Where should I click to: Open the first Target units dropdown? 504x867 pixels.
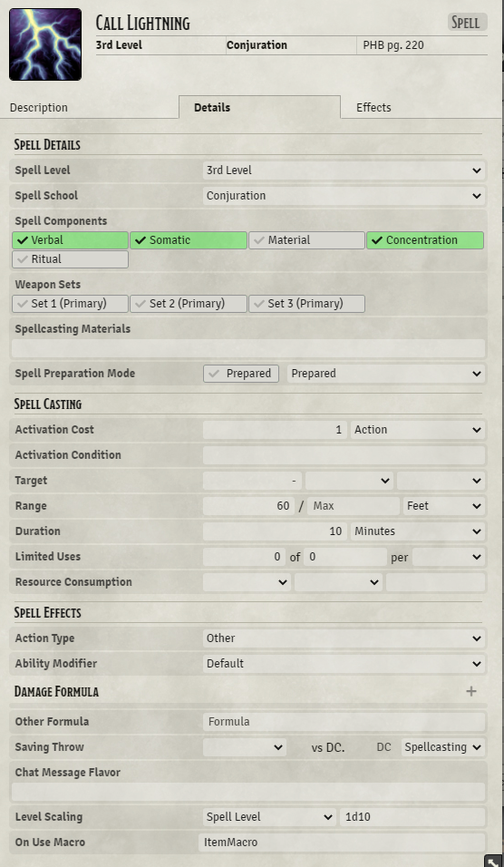pyautogui.click(x=349, y=481)
